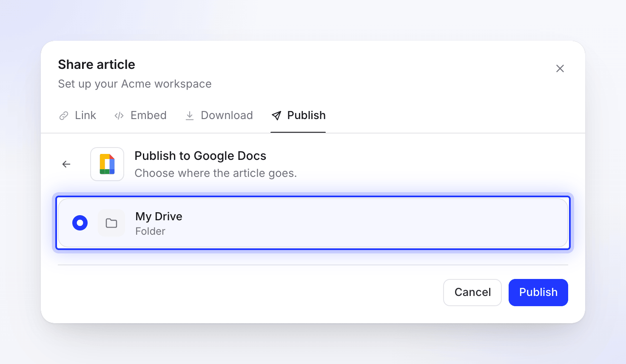
Task: Select the Publish tab
Action: tap(298, 115)
